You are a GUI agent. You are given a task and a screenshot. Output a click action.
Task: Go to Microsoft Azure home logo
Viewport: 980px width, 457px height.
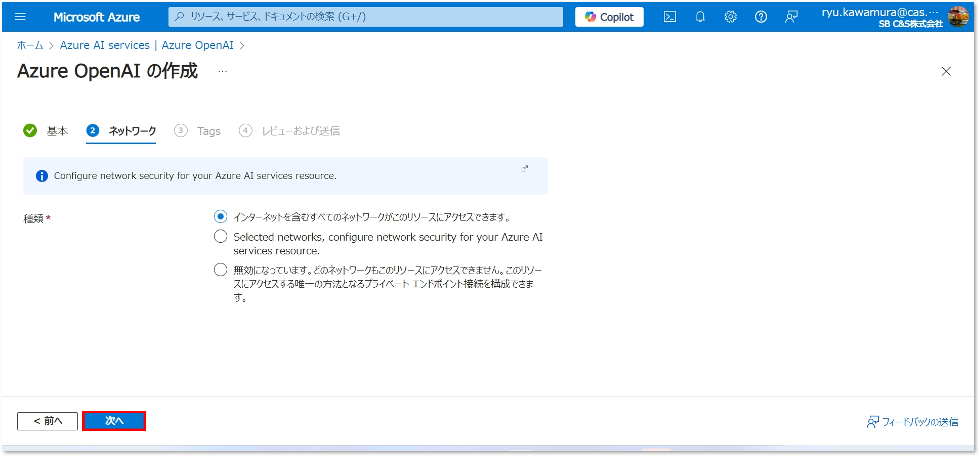[x=96, y=17]
